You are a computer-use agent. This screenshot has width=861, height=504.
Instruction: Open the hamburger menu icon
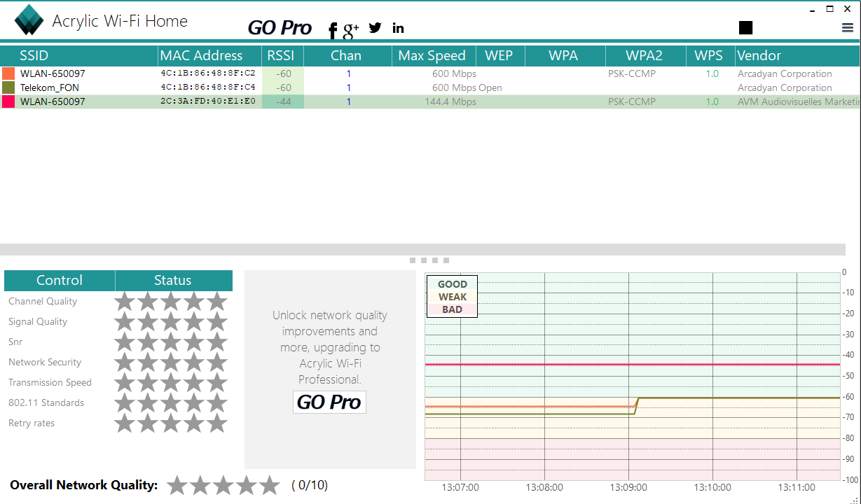point(848,28)
